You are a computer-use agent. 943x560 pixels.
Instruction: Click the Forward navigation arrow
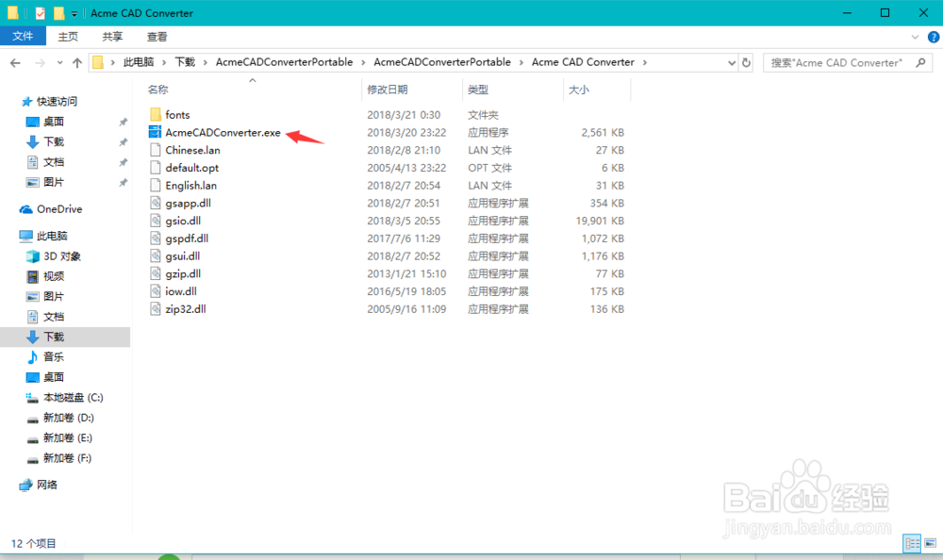coord(40,62)
